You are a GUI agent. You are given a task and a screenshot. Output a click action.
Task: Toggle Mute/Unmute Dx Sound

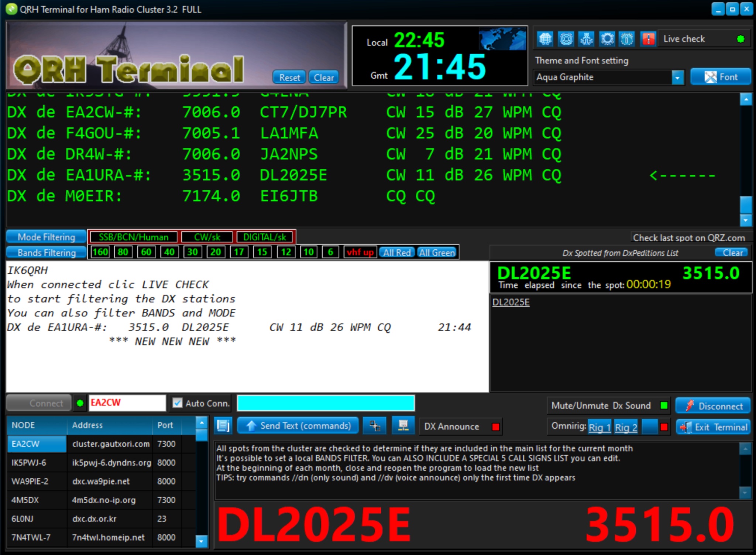pyautogui.click(x=663, y=405)
